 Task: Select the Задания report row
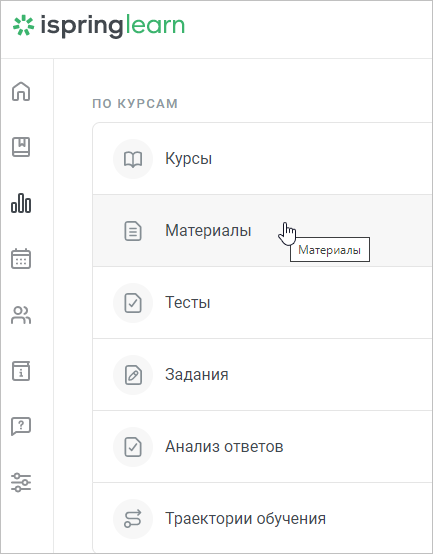(262, 375)
